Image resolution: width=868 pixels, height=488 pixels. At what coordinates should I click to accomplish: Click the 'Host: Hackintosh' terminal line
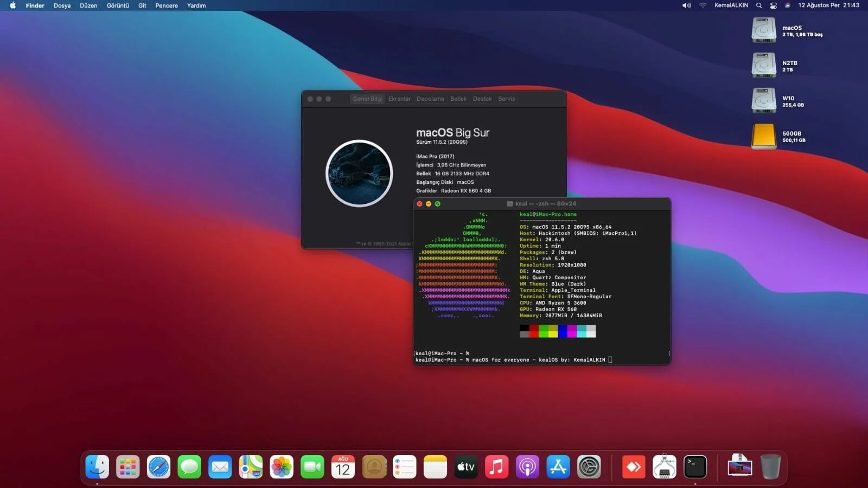click(x=578, y=233)
